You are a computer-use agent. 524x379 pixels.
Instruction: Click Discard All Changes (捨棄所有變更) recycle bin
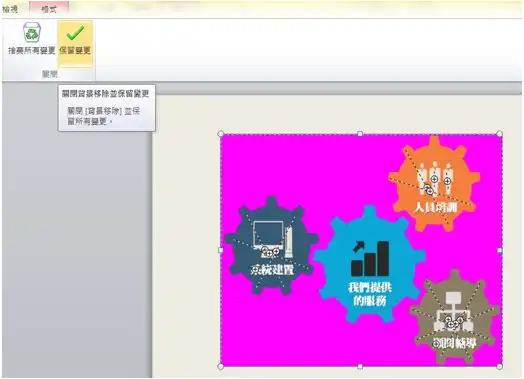coord(32,38)
